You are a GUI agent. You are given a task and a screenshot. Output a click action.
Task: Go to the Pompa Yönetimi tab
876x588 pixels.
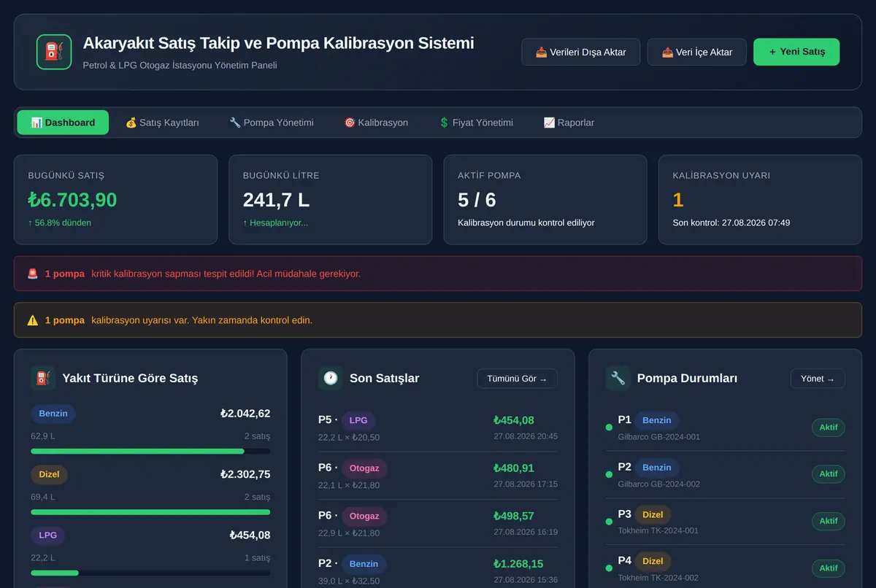[x=272, y=123]
